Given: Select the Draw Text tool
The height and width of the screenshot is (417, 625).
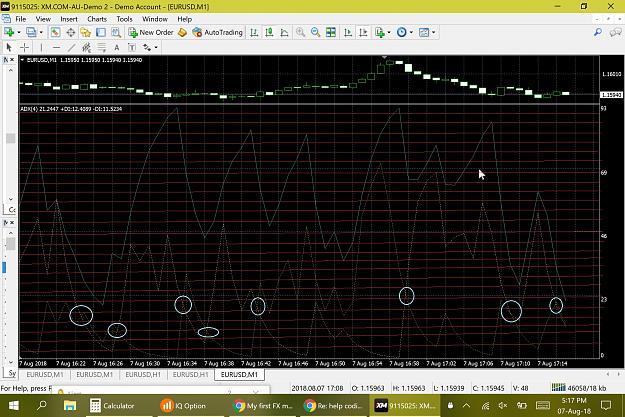Looking at the screenshot, I should pos(116,47).
